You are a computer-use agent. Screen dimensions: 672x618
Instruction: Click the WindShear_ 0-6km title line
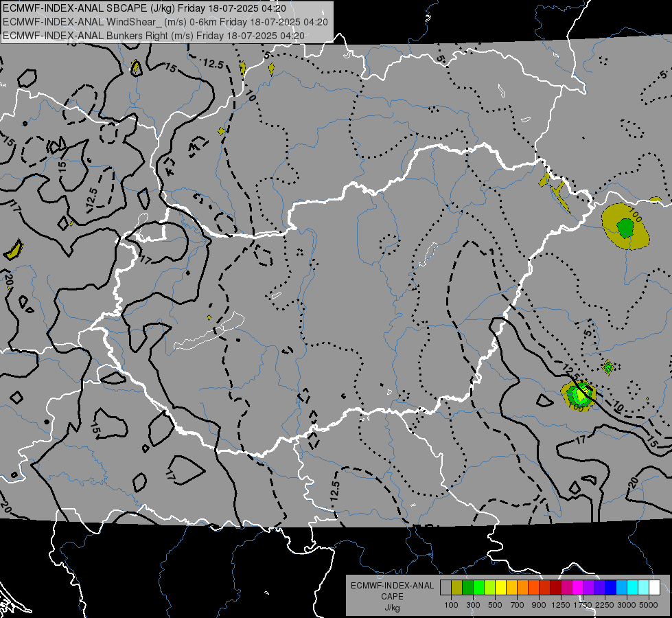tap(165, 22)
